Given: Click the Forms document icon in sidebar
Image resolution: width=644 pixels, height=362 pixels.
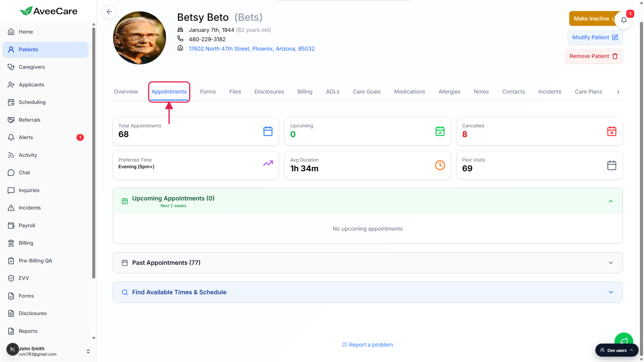Looking at the screenshot, I should [11, 296].
